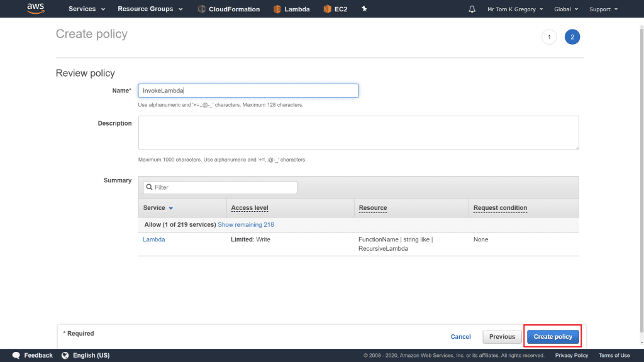
Task: Click the globe language icon
Action: click(65, 355)
